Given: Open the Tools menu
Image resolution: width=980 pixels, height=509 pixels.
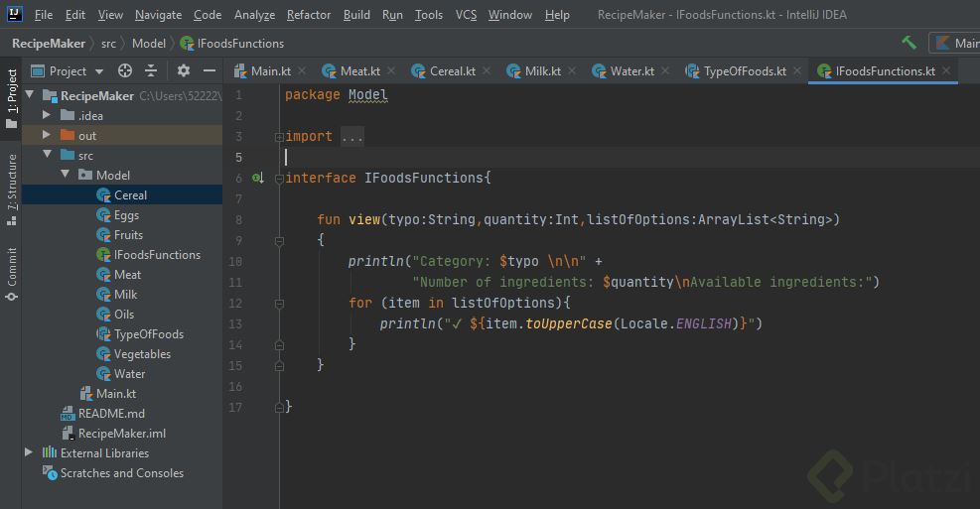Looking at the screenshot, I should (429, 14).
